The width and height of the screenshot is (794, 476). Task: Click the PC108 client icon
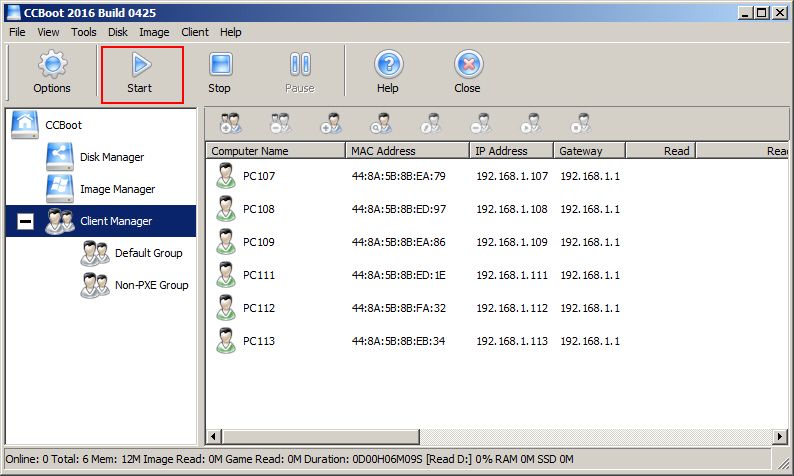coord(226,209)
